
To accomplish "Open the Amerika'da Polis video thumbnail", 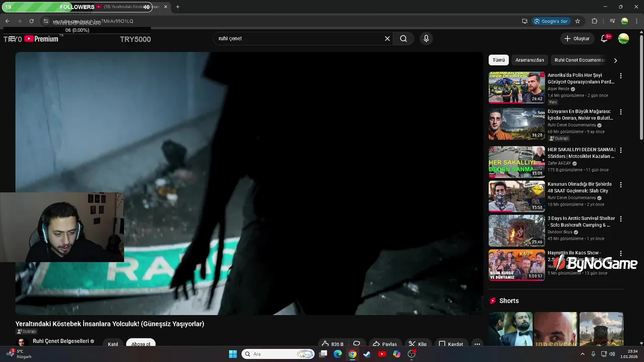I will (517, 87).
